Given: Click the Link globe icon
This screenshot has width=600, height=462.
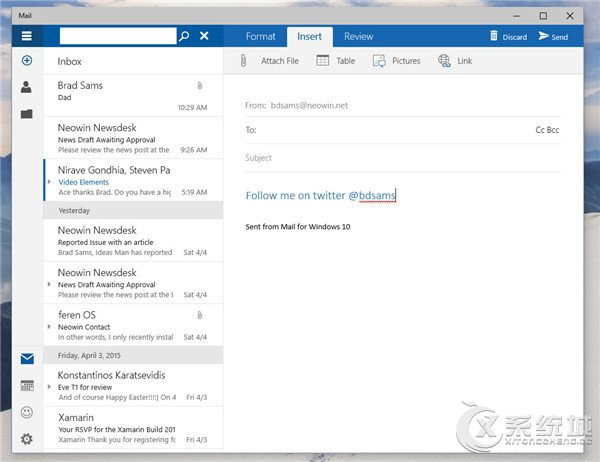Looking at the screenshot, I should (444, 60).
